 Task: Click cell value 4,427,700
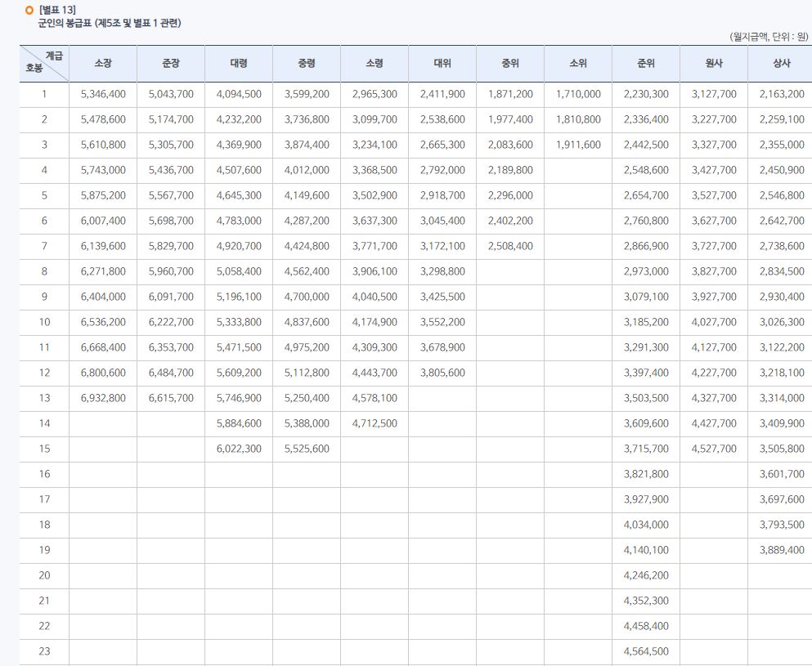pyautogui.click(x=714, y=424)
